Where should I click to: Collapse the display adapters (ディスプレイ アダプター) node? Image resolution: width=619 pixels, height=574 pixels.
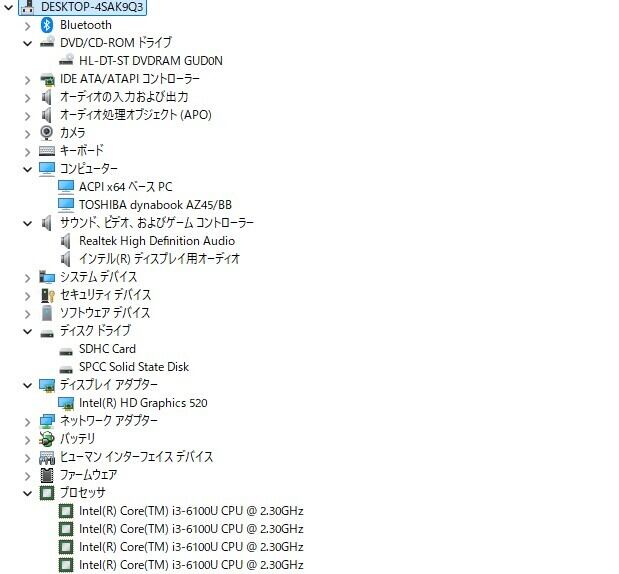pos(27,385)
